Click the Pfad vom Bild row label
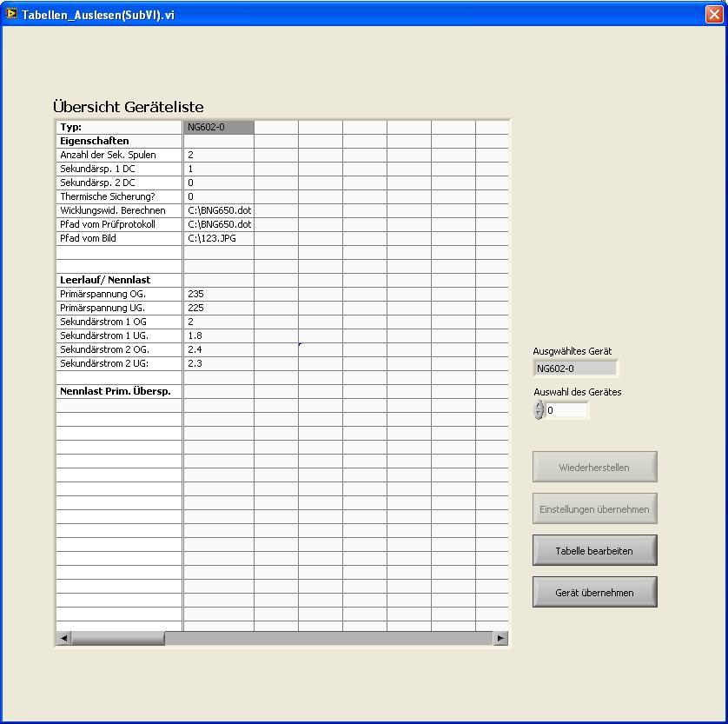This screenshot has height=724, width=728. coord(119,239)
